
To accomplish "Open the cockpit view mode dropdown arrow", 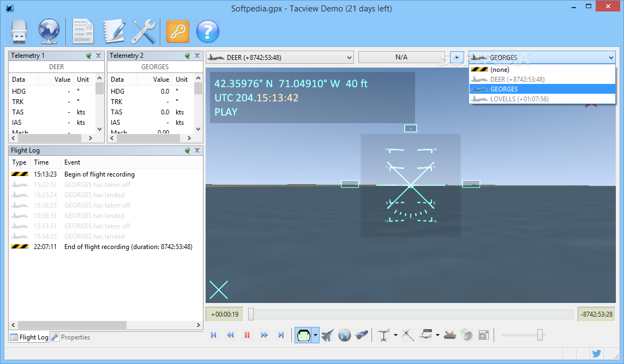I will point(316,335).
